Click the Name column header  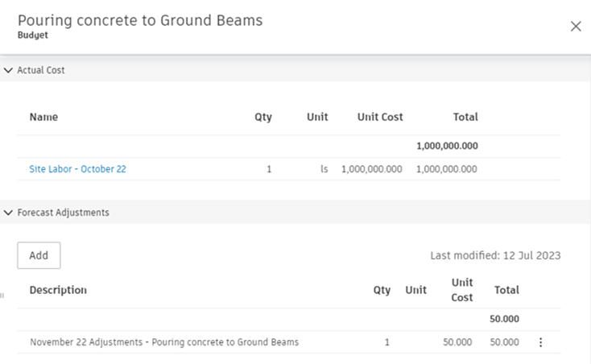(x=43, y=118)
